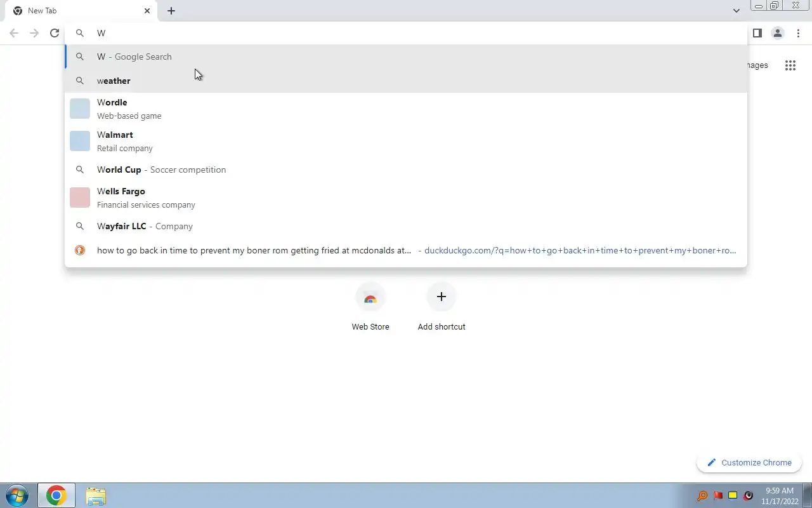Open a new tab with the plus button
Viewport: 812px width, 508px height.
[x=171, y=11]
